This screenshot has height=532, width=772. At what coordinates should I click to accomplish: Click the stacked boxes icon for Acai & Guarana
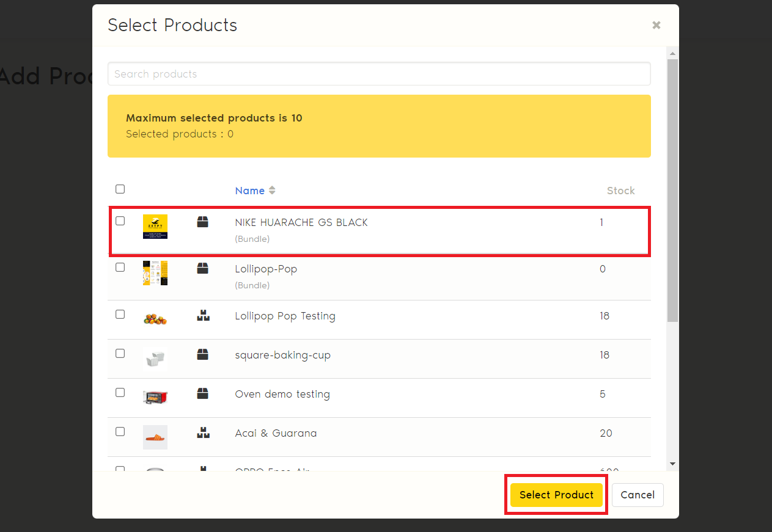203,433
